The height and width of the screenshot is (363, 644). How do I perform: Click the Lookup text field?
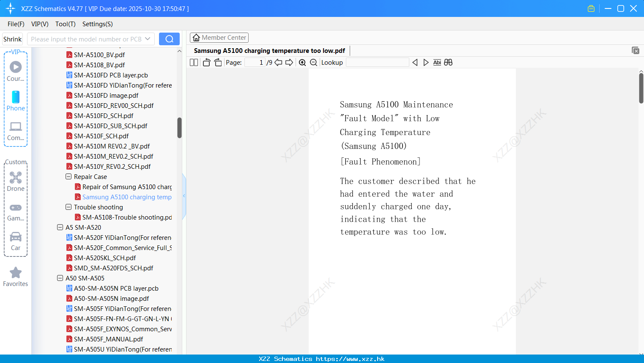pyautogui.click(x=377, y=63)
